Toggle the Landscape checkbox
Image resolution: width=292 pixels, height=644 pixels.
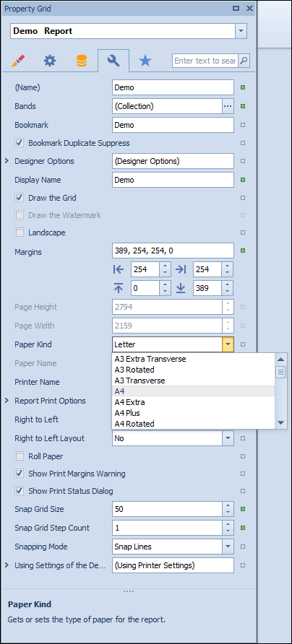click(x=20, y=232)
